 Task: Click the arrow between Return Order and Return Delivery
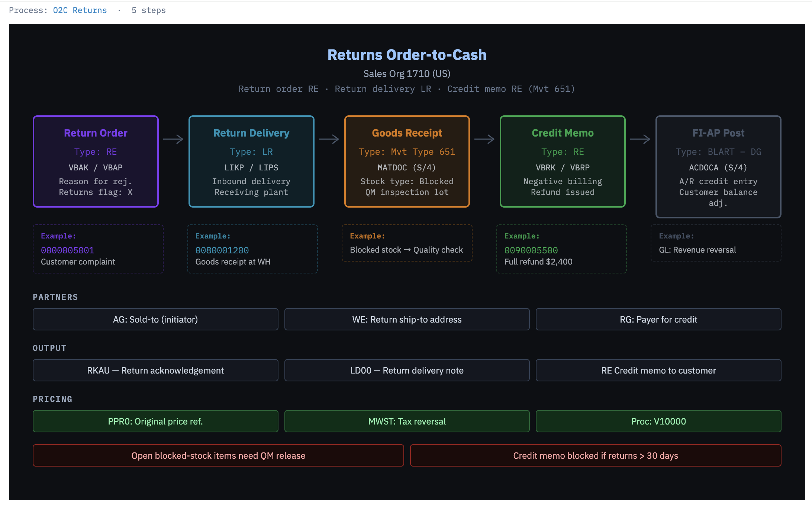tap(173, 139)
